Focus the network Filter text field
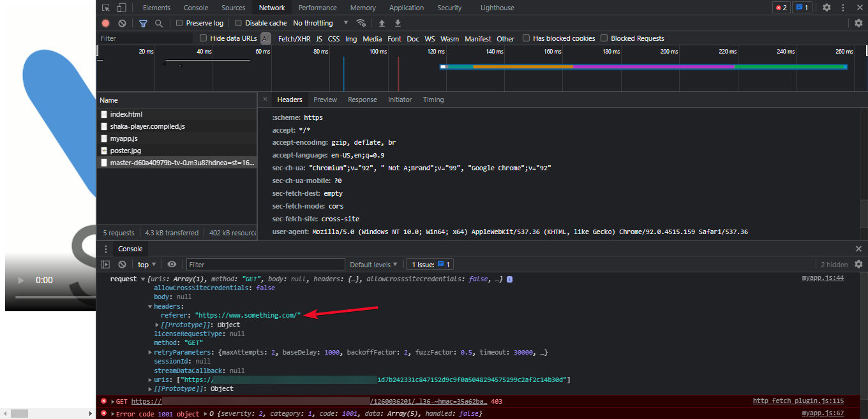This screenshot has height=419, width=868. (x=146, y=38)
